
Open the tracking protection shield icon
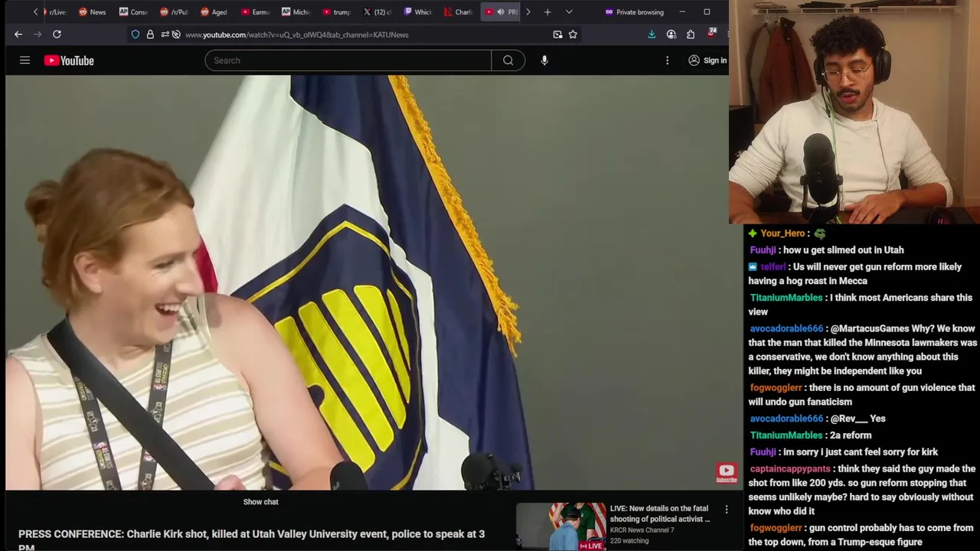click(136, 34)
